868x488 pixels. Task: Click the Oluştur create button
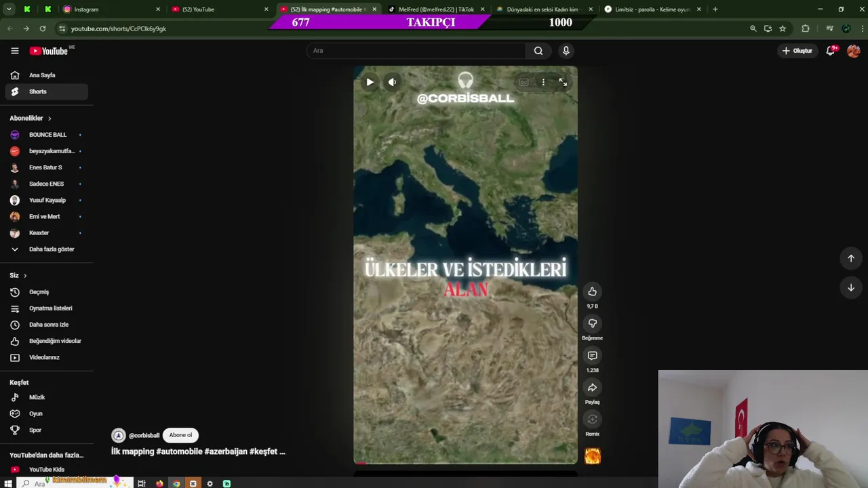tap(797, 51)
